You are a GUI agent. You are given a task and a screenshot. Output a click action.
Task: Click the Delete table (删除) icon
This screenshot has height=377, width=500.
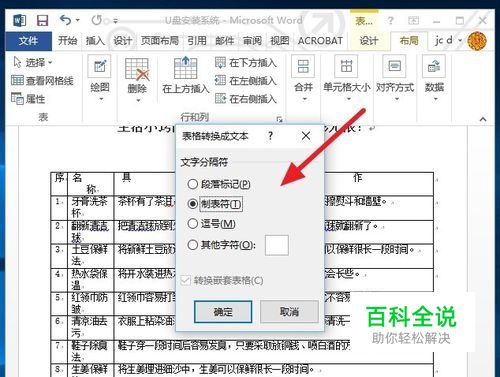coord(137,70)
